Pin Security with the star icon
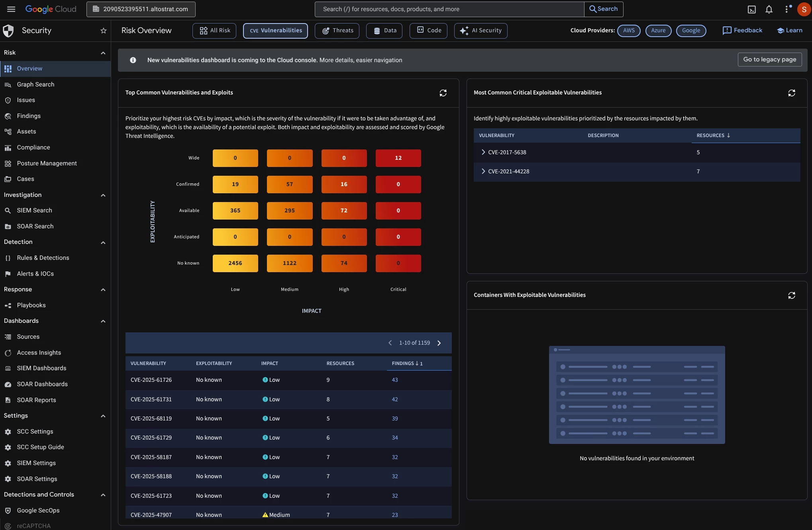 pyautogui.click(x=104, y=31)
